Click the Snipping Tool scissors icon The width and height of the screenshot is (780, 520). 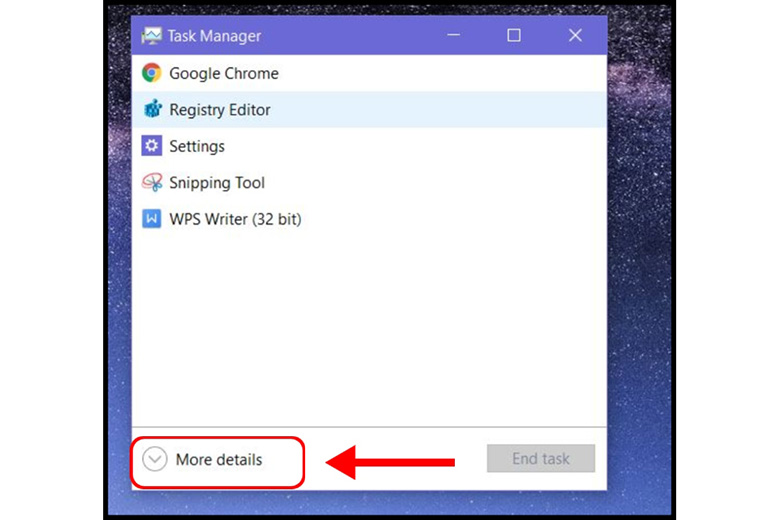click(x=152, y=182)
